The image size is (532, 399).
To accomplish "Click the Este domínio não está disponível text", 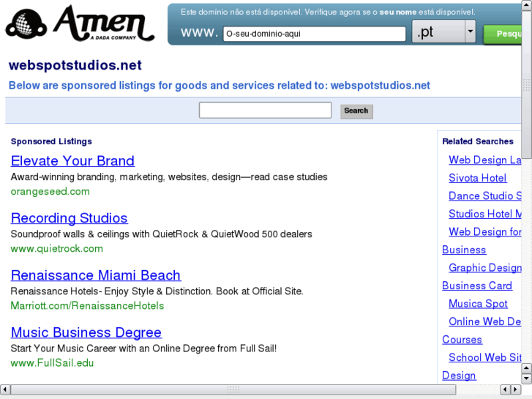I will (328, 12).
